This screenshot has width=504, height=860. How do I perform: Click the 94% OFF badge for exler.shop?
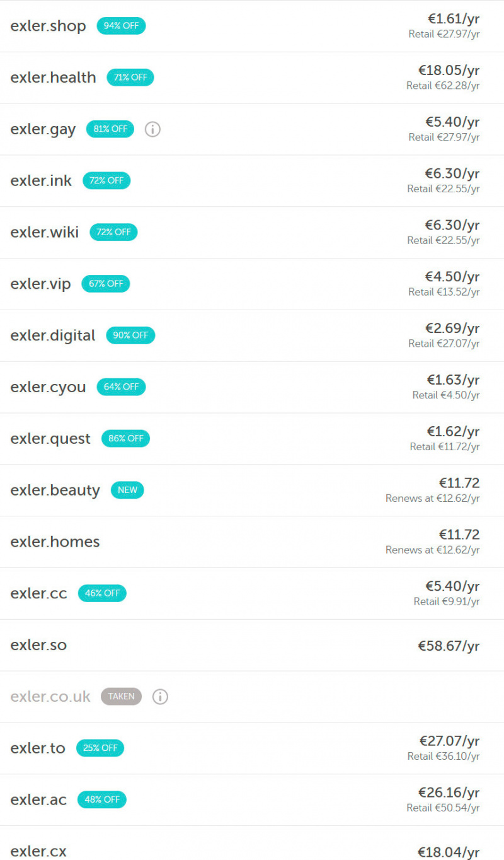[121, 26]
